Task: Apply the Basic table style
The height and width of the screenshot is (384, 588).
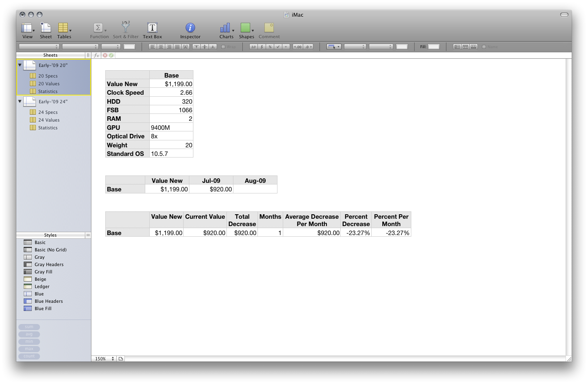Action: [x=40, y=242]
